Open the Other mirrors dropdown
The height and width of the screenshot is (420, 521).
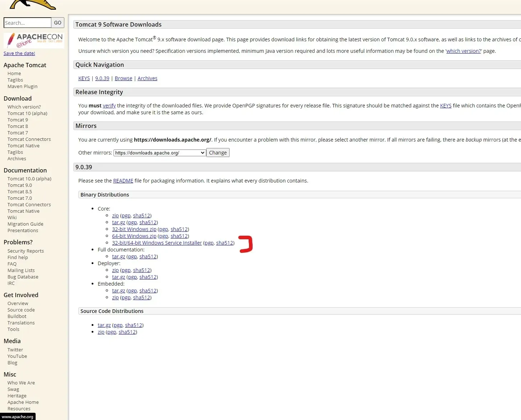click(160, 153)
